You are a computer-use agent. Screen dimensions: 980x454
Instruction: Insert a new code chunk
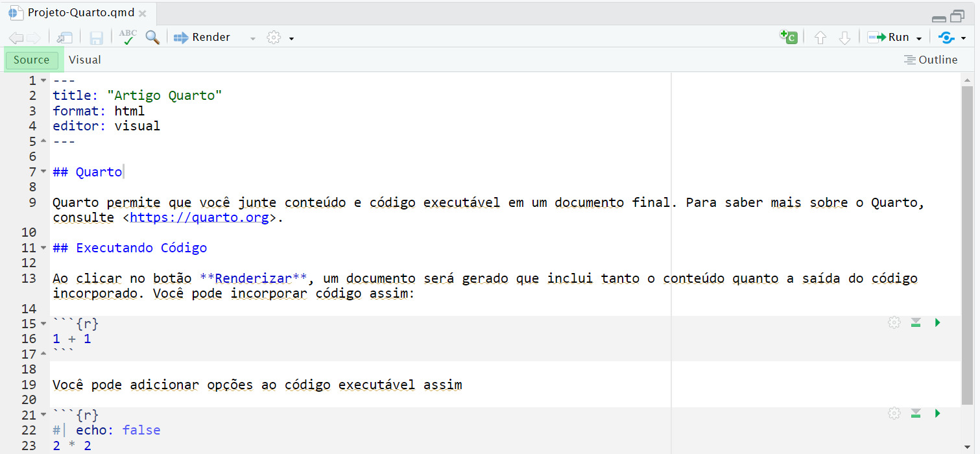pos(788,38)
